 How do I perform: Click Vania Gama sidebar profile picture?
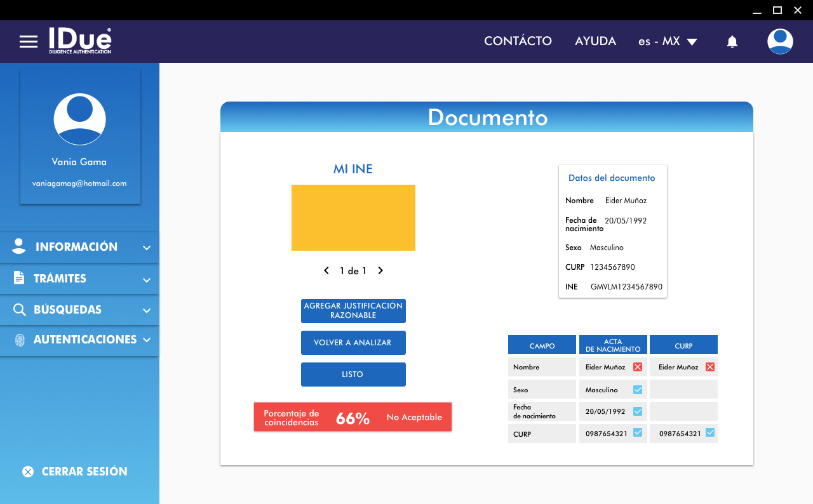tap(79, 119)
